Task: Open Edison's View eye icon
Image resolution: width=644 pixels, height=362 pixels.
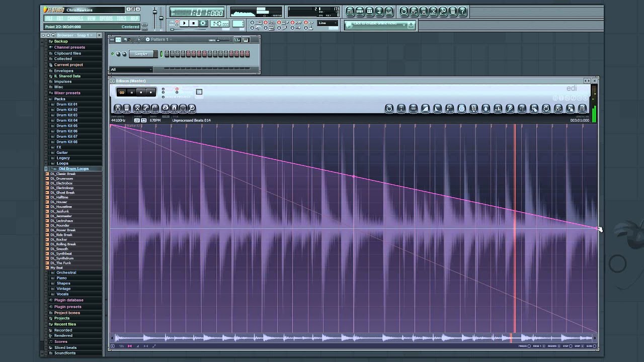Action: (x=166, y=108)
